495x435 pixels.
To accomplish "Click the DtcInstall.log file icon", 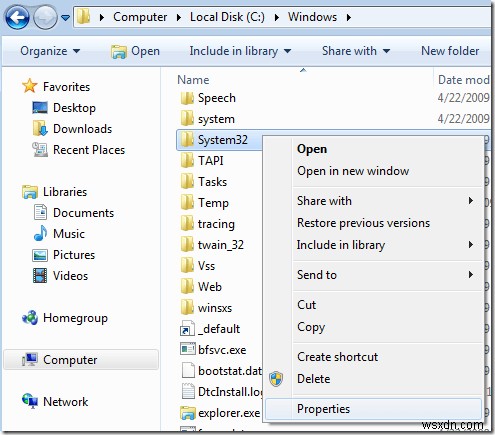I will 188,391.
